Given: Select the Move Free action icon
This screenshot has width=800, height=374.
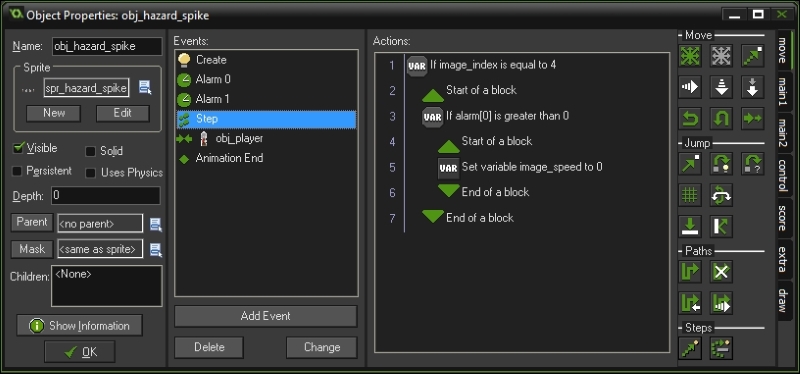Looking at the screenshot, I should 721,56.
